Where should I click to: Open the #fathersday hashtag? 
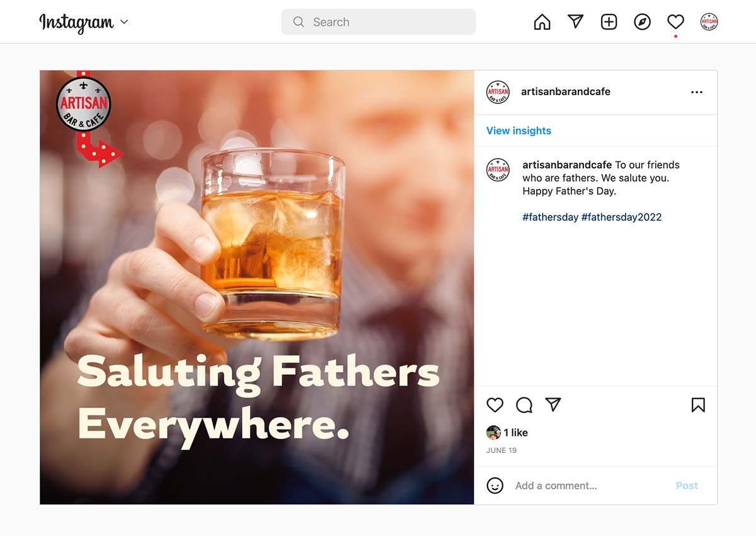[x=550, y=217]
